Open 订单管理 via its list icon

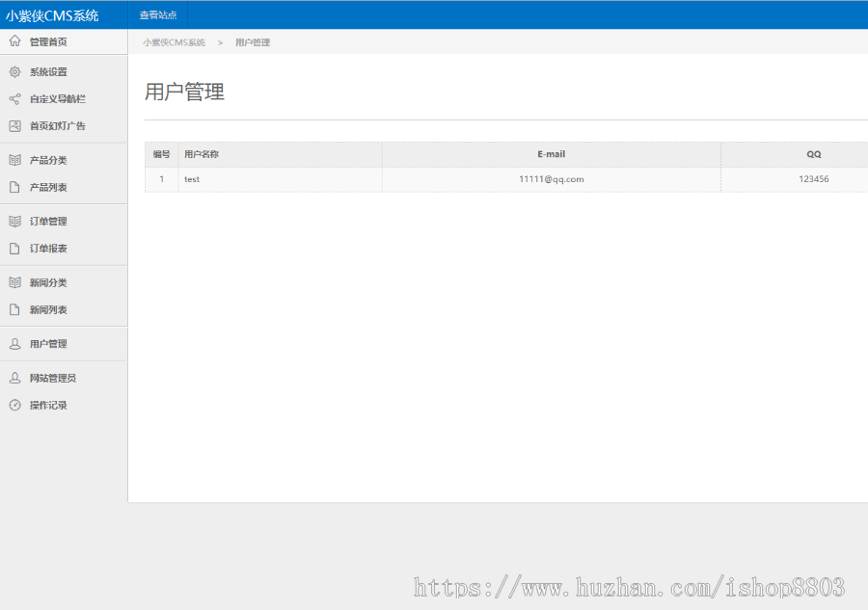tap(14, 221)
